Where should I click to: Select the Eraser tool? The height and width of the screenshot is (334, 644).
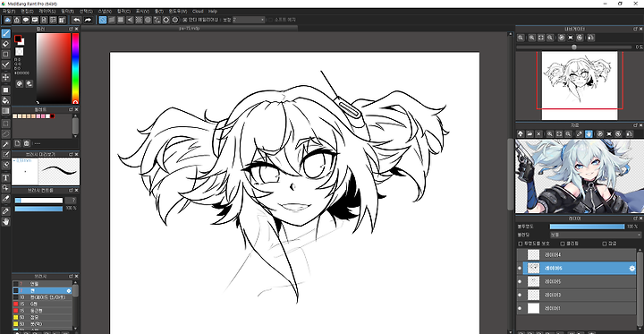[x=5, y=44]
